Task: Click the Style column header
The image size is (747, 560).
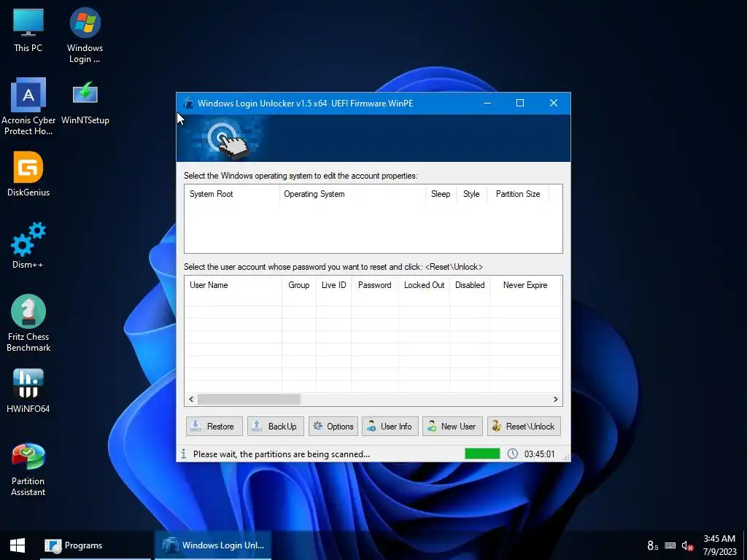Action: [x=472, y=194]
